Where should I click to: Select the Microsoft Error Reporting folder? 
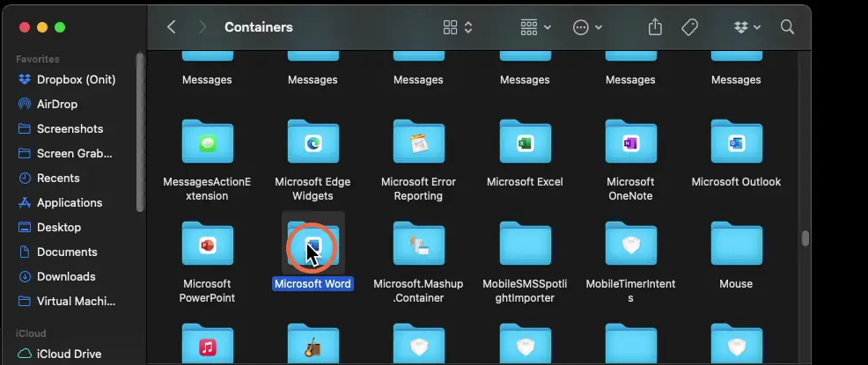click(x=418, y=142)
